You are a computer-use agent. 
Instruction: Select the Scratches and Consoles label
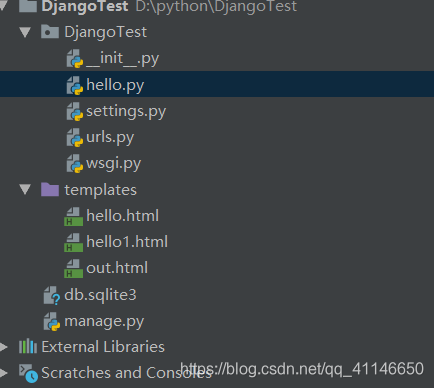(126, 373)
